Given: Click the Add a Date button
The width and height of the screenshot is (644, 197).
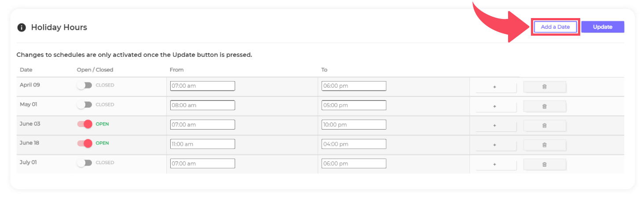Looking at the screenshot, I should pyautogui.click(x=555, y=27).
